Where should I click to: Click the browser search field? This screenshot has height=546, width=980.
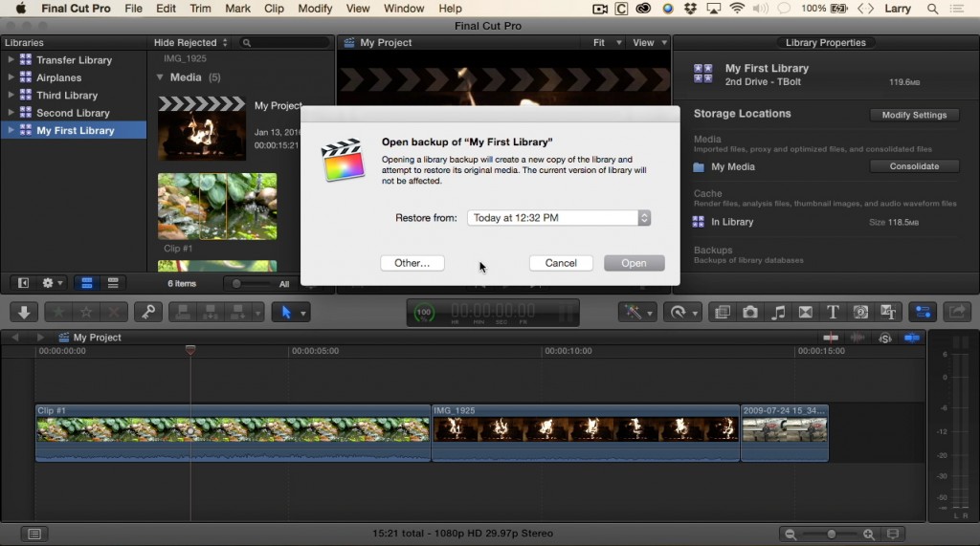(x=284, y=42)
